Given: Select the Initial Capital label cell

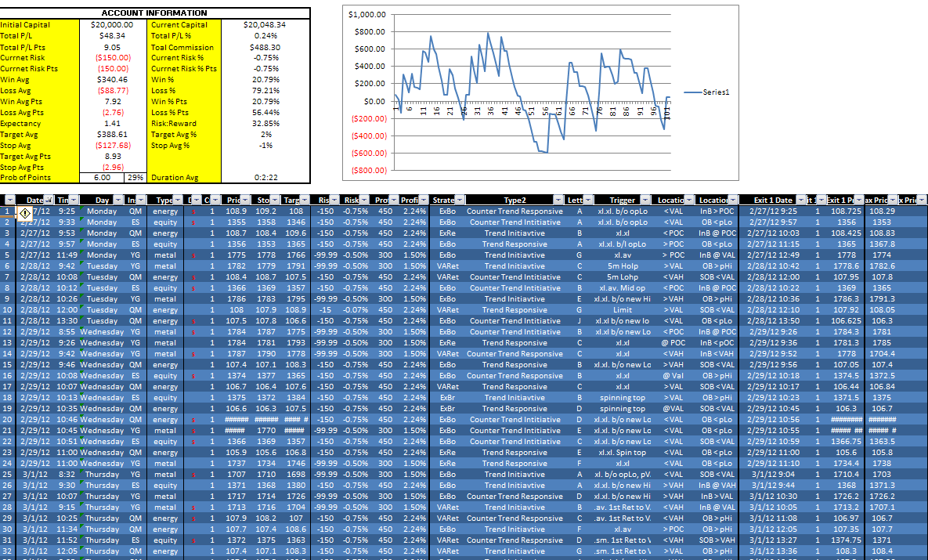Looking at the screenshot, I should pos(39,25).
